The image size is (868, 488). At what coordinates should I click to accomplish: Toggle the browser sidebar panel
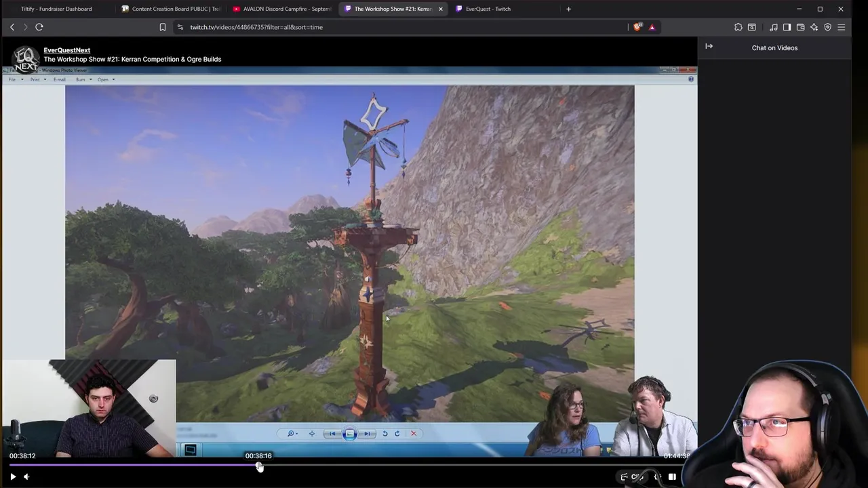[787, 27]
